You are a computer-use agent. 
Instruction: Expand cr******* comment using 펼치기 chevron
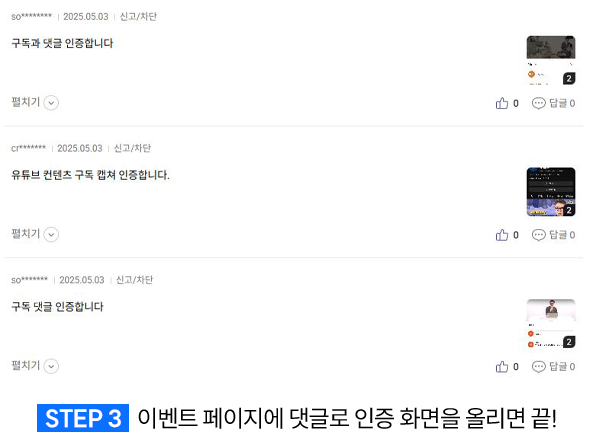click(x=51, y=235)
